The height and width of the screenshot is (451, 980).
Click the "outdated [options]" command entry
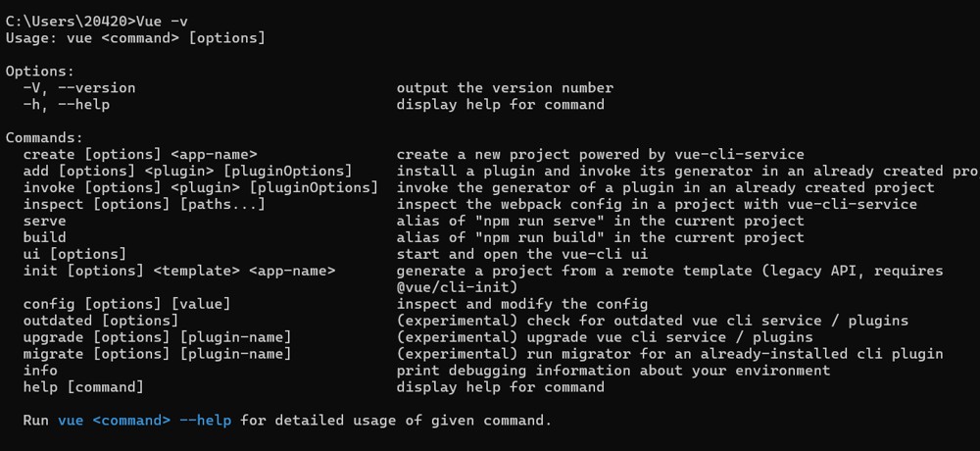coord(101,321)
